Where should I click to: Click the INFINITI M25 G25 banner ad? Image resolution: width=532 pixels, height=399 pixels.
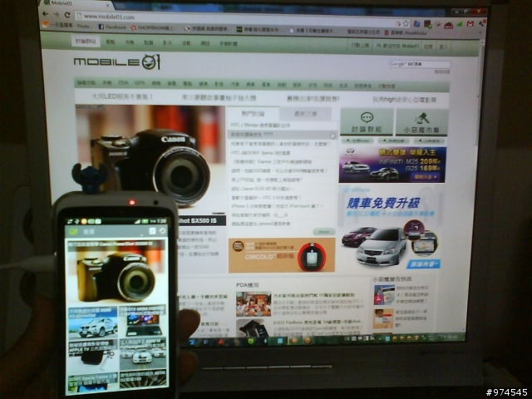[392, 165]
